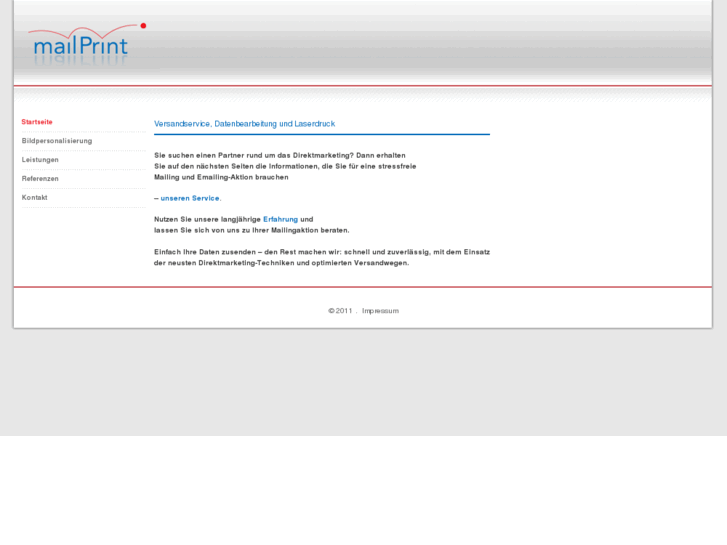The height and width of the screenshot is (545, 727).
Task: Click the sentence 'Einfach Ihre Daten zusenden'
Action: click(322, 252)
